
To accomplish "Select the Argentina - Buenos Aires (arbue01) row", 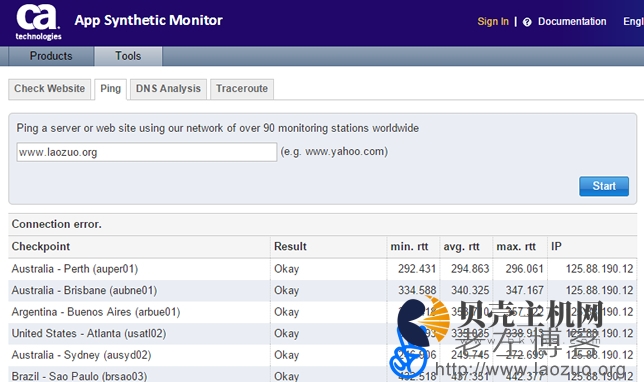I will 322,312.
